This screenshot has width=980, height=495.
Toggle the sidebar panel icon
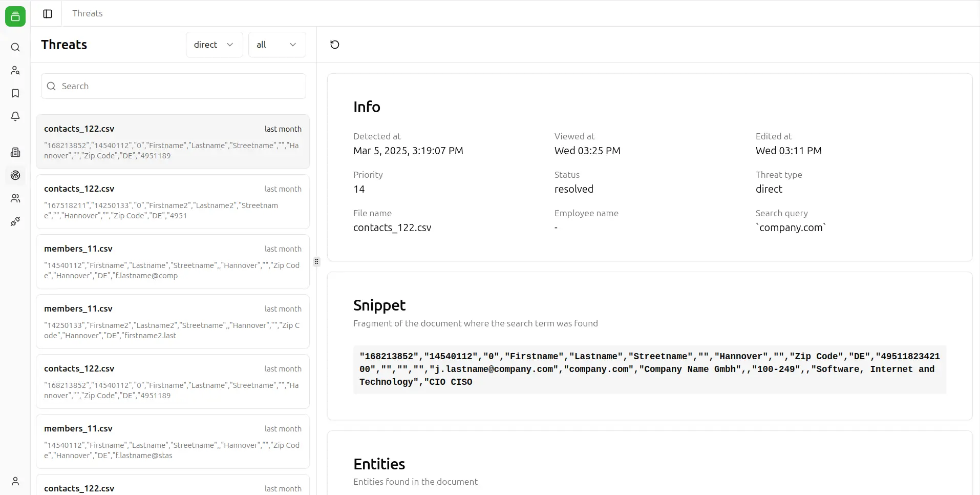pos(48,14)
